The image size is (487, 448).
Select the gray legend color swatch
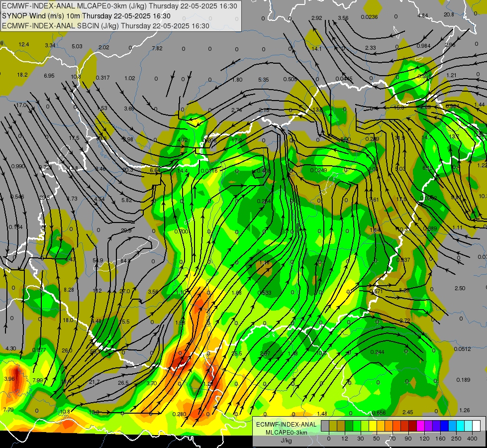pyautogui.click(x=325, y=426)
